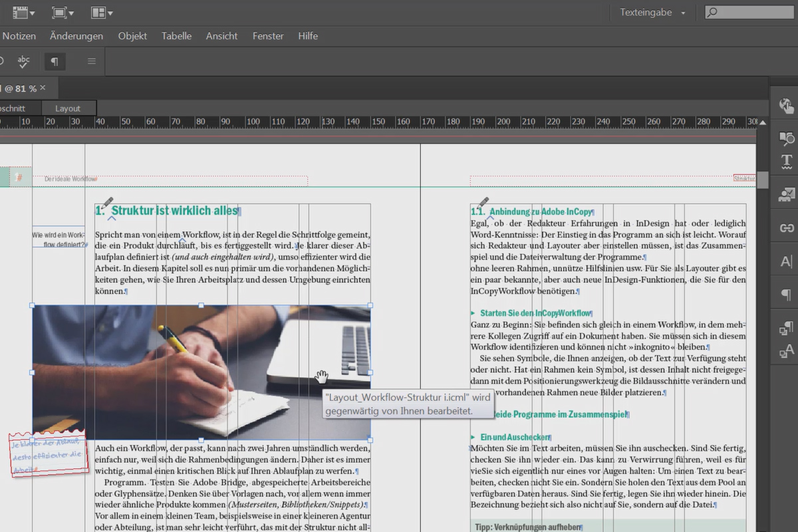
Task: Switch to the Layout view tab
Action: 68,108
